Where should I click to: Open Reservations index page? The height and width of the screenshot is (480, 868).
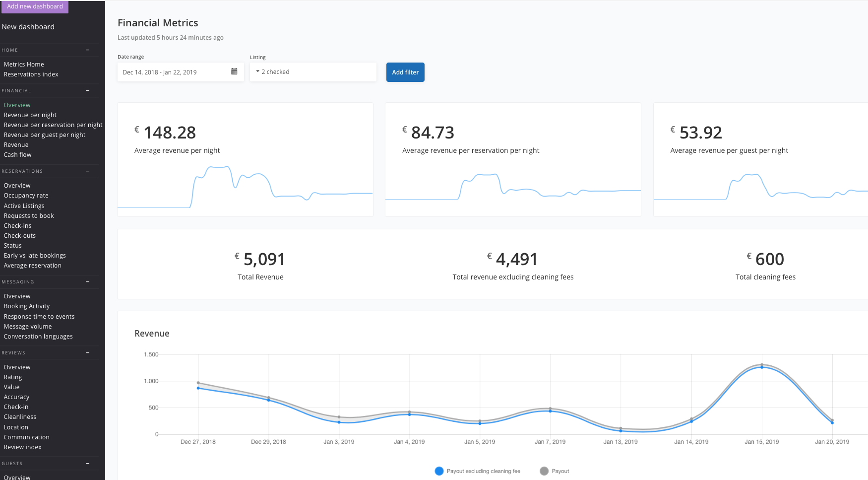tap(31, 74)
